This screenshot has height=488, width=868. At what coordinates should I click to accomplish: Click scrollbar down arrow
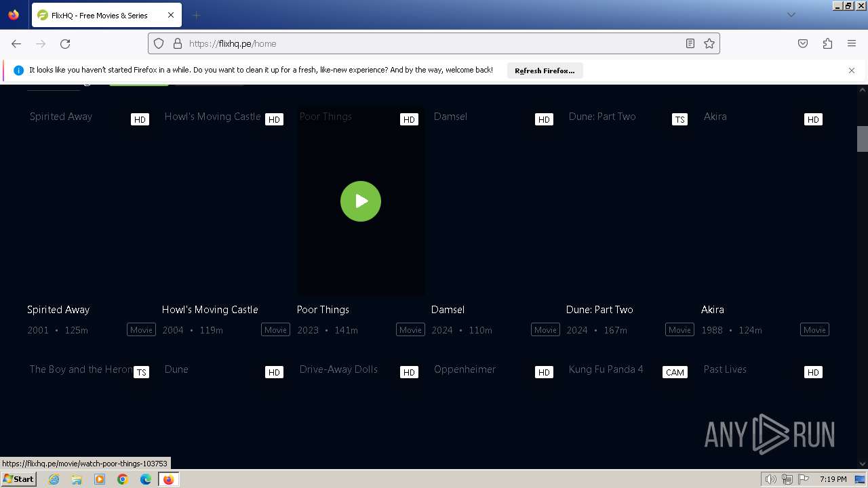pos(863,464)
